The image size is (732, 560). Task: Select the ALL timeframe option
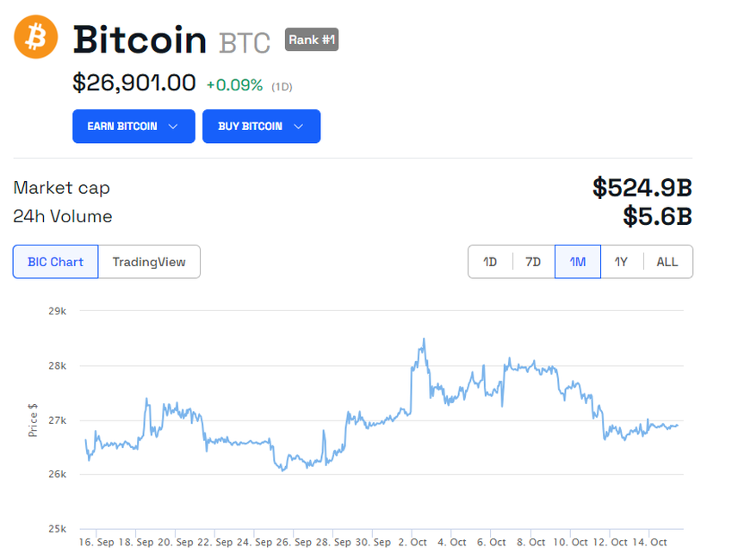tap(667, 261)
